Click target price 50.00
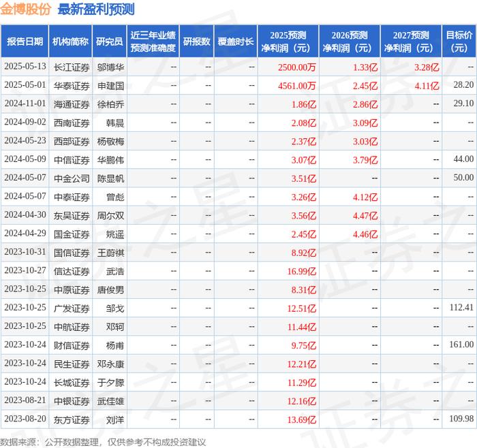The width and height of the screenshot is (477, 448). [463, 178]
